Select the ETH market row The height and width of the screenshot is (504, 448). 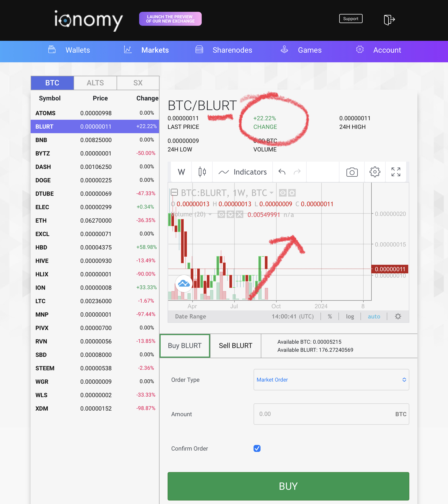(95, 220)
